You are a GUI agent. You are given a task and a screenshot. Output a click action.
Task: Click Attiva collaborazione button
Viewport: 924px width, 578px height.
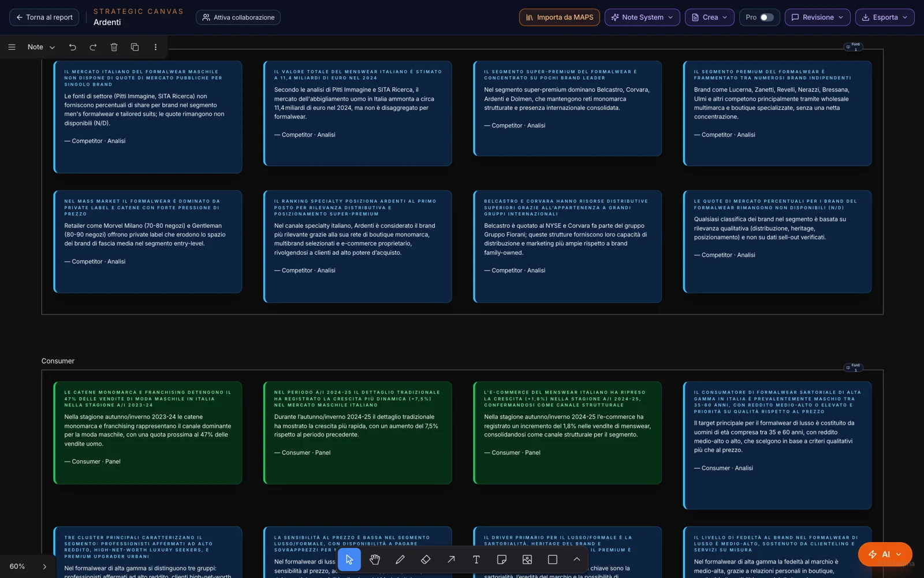click(x=238, y=17)
